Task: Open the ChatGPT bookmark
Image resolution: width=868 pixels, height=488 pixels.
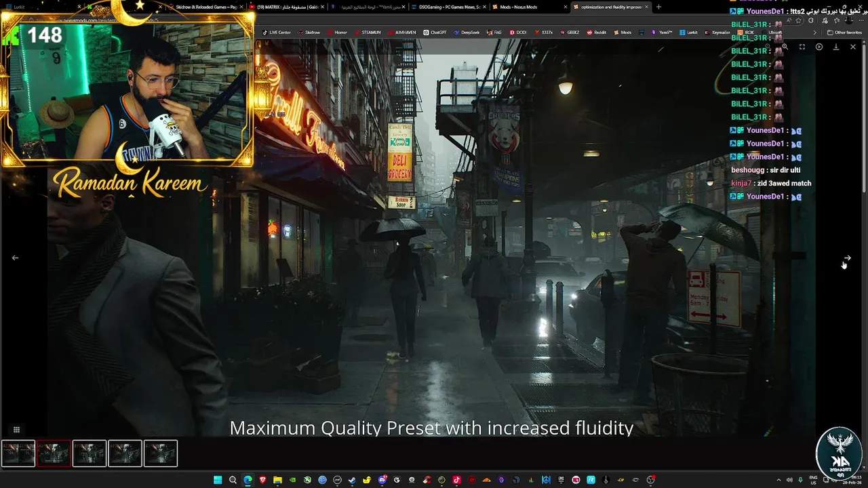Action: coord(435,33)
